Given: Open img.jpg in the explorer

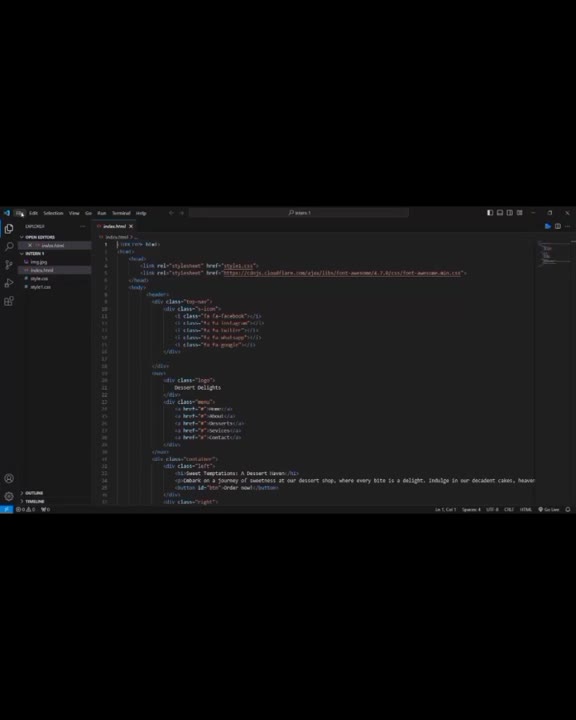Looking at the screenshot, I should coord(39,262).
